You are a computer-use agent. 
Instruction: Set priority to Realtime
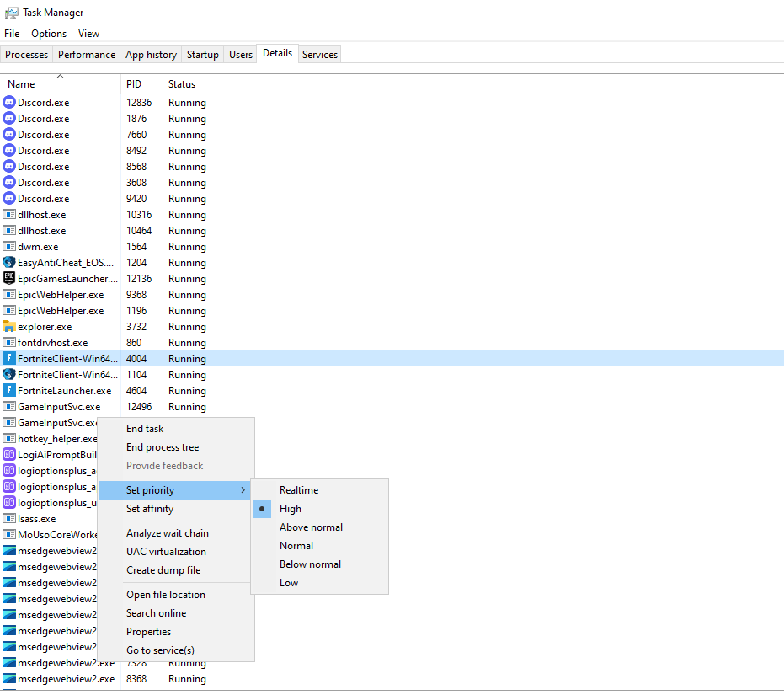[319, 490]
